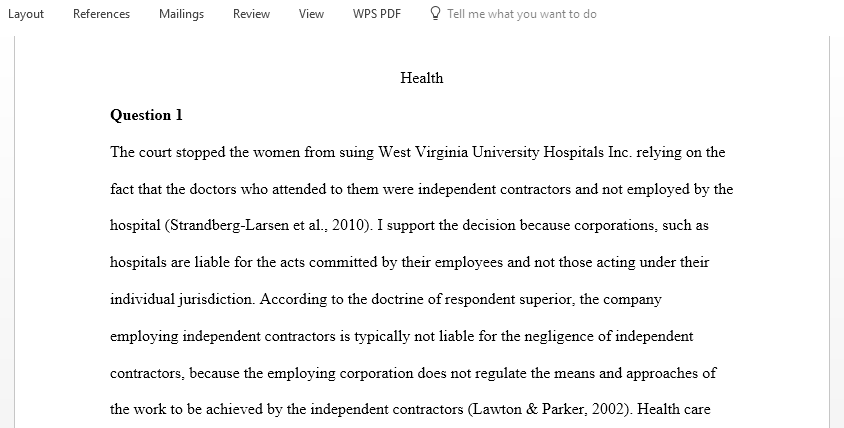844x428 pixels.
Task: Place cursor on the word 'jurisdiction'
Action: [x=215, y=299]
